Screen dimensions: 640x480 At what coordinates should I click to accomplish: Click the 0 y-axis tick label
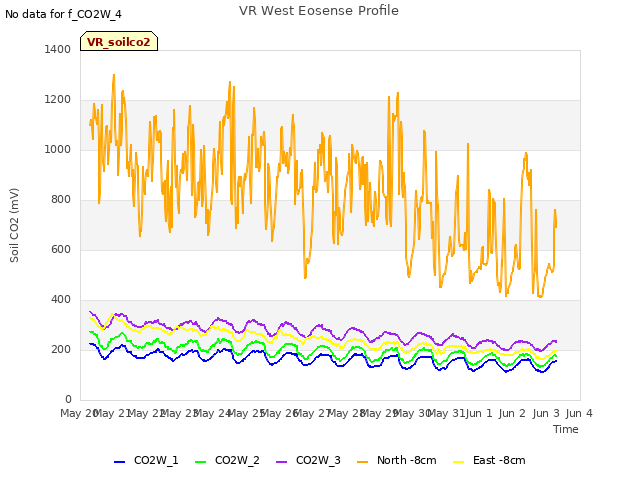[68, 399]
